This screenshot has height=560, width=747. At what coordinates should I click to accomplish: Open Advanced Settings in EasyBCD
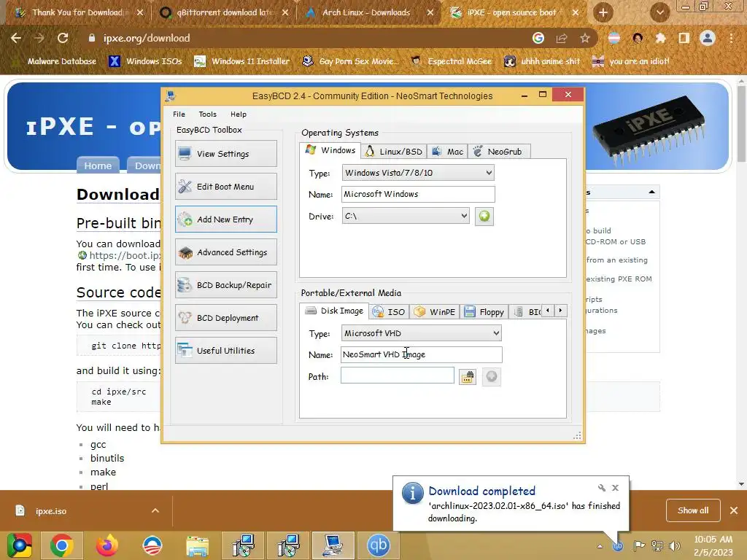[x=226, y=252]
